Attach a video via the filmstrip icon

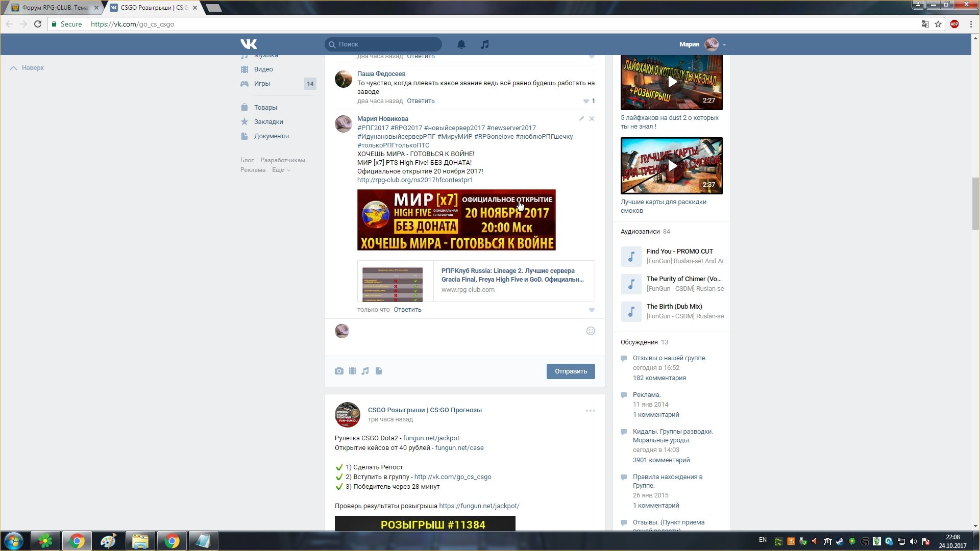point(352,371)
